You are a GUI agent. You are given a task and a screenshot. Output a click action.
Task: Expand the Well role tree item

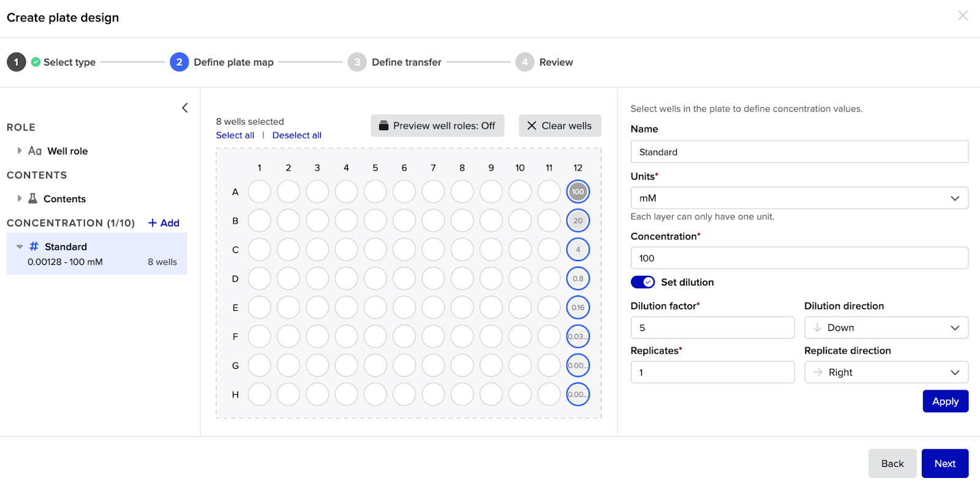(x=20, y=151)
